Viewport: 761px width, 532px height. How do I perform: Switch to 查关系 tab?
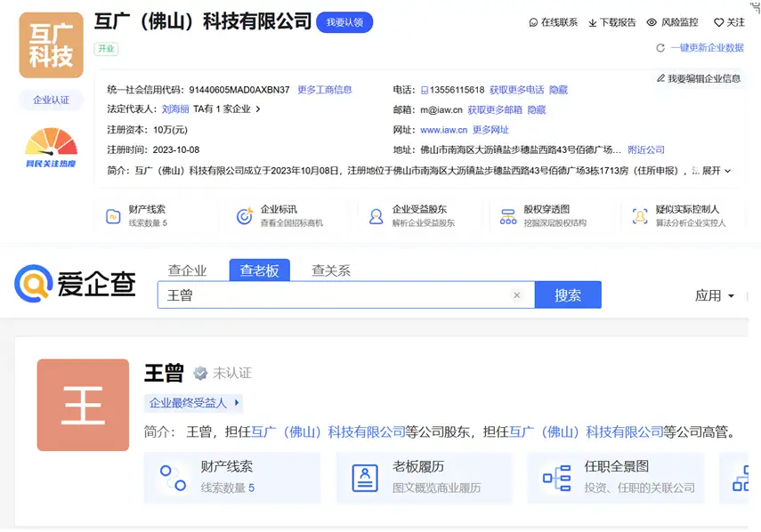[x=331, y=270]
